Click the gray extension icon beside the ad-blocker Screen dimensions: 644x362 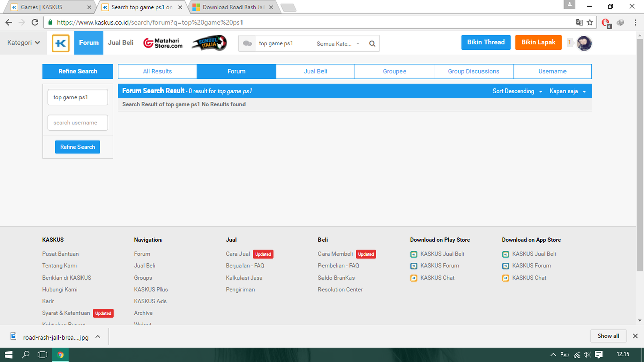tap(620, 22)
